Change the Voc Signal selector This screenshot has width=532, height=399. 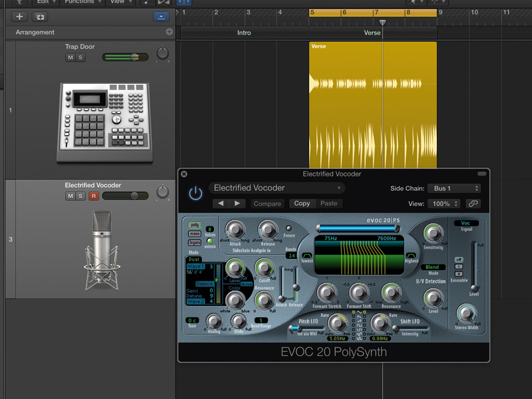466,223
